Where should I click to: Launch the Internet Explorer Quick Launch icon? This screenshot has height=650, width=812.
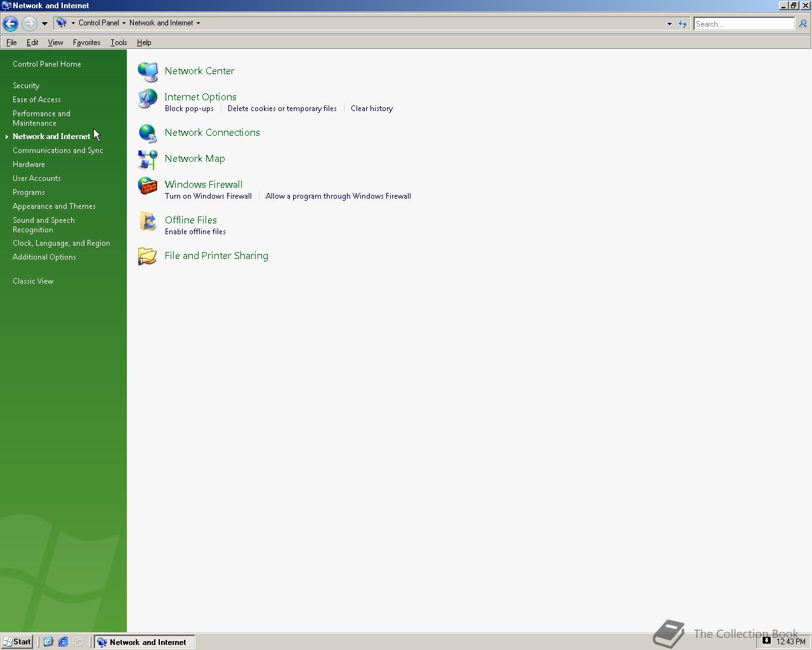(x=63, y=642)
